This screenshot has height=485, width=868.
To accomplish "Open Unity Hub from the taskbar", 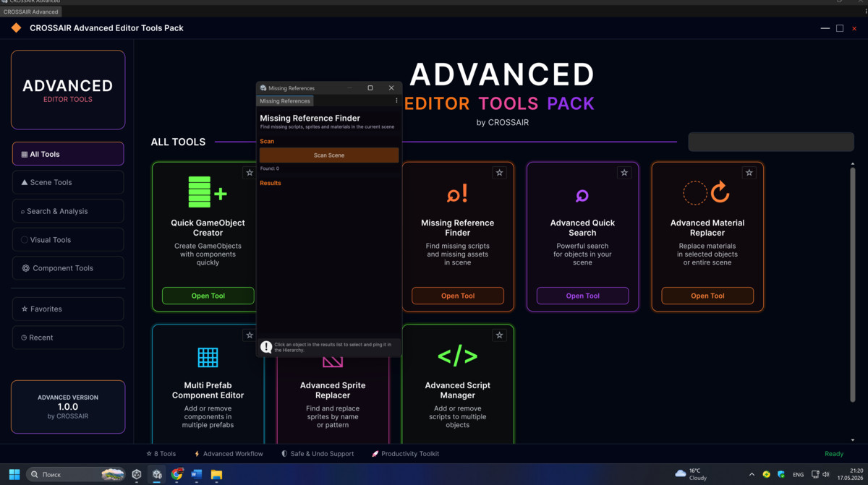I will (136, 474).
